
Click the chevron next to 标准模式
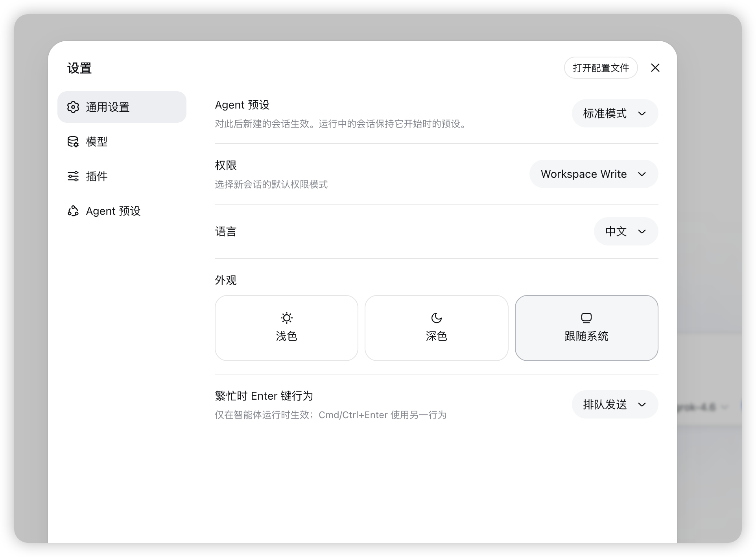pos(642,114)
